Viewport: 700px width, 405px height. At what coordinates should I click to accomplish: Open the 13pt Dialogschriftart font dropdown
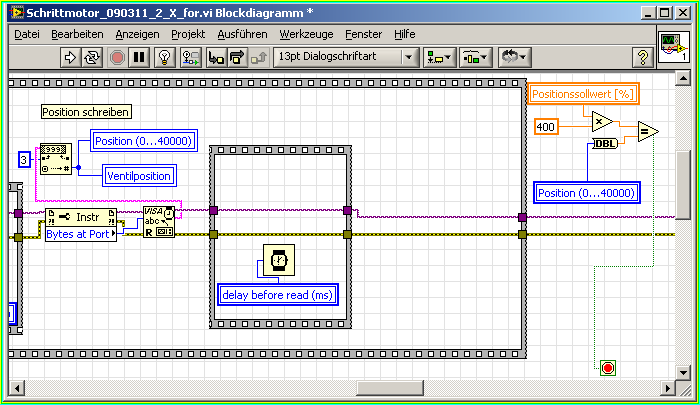click(346, 57)
